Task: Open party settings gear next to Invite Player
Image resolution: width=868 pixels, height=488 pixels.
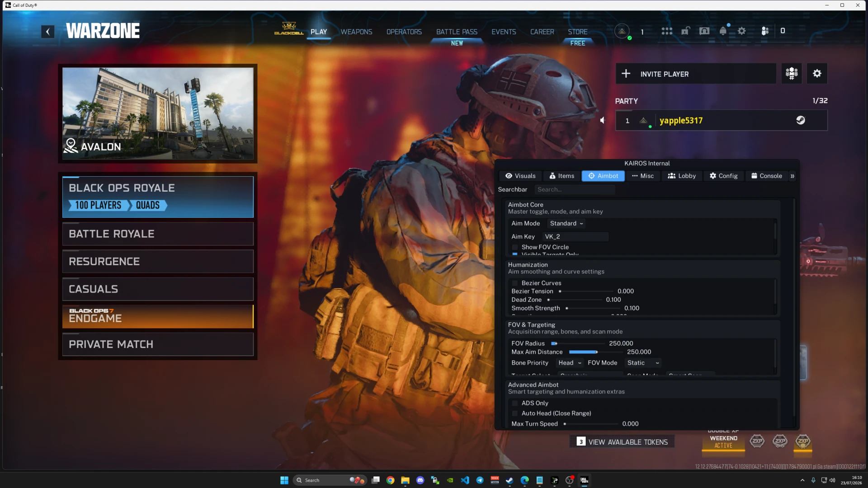Action: coord(817,74)
